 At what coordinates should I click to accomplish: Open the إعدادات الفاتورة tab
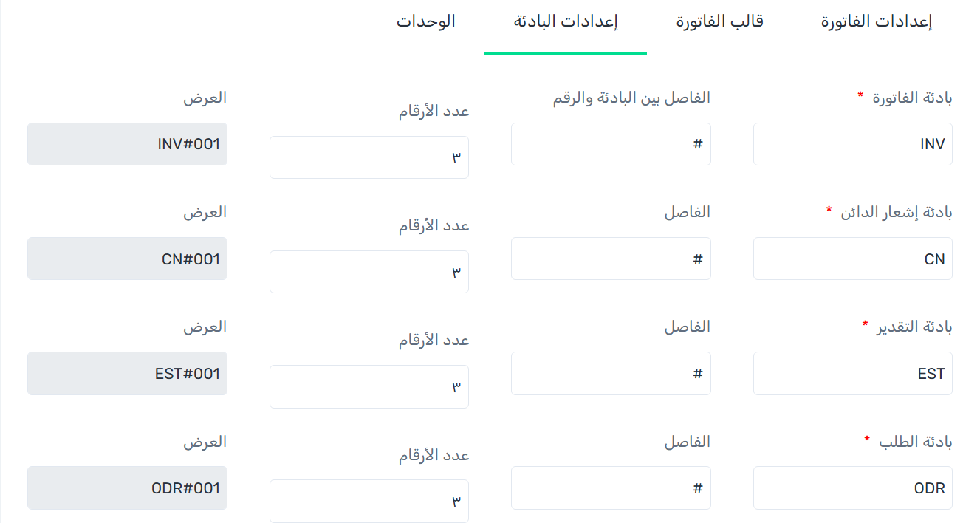876,22
